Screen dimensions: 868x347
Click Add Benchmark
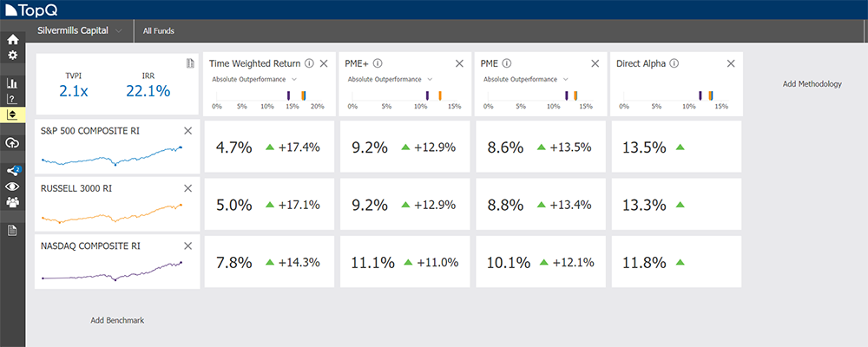click(117, 320)
